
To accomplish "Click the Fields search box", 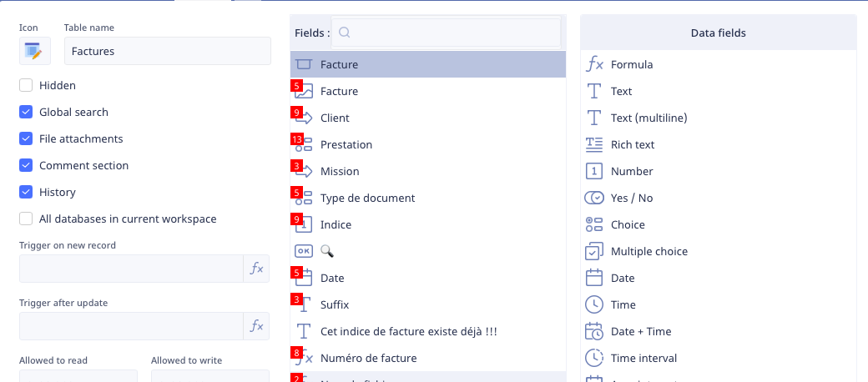I will pos(447,33).
